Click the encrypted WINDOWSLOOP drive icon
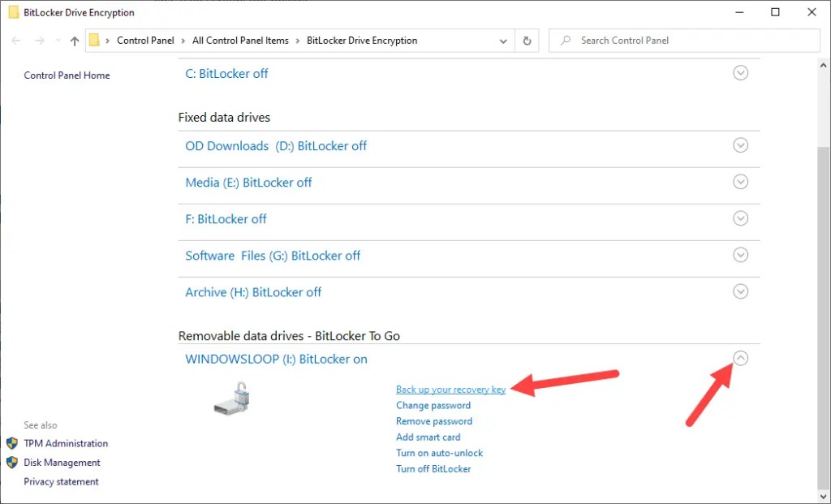 click(232, 398)
